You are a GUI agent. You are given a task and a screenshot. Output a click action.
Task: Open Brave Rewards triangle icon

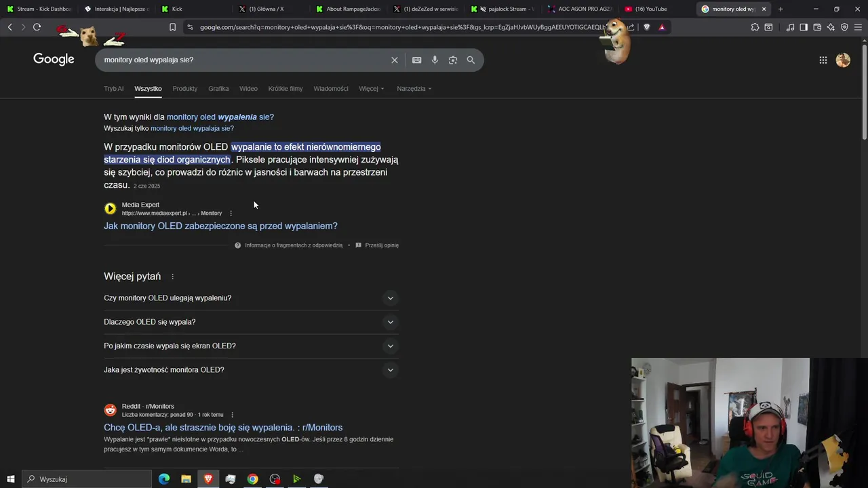click(662, 27)
